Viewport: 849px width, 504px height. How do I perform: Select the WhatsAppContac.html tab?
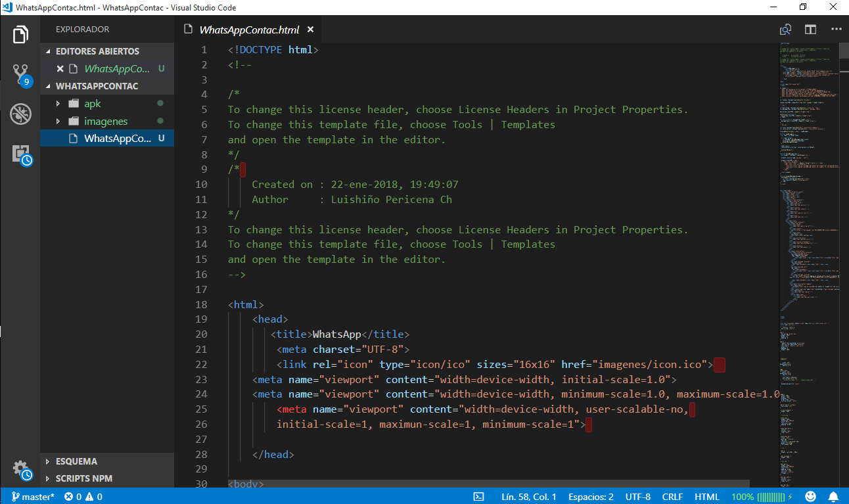(x=249, y=30)
